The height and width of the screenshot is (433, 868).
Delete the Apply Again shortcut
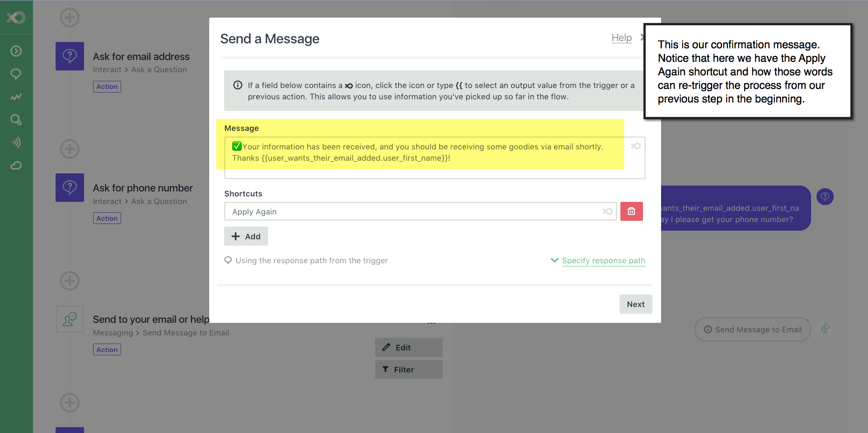631,211
